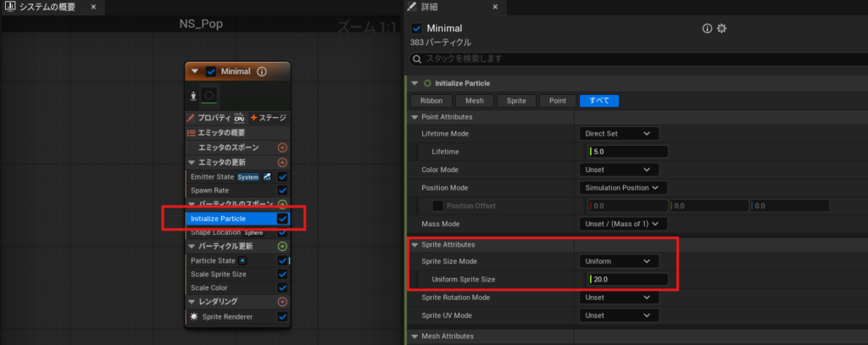Switch to the システムの概要 tab
The width and height of the screenshot is (868, 345).
pos(47,7)
